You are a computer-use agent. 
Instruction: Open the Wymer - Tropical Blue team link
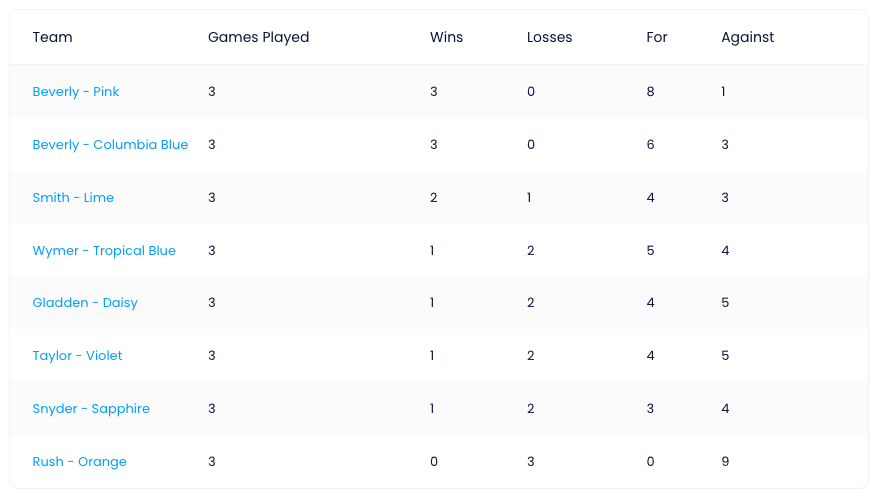click(104, 250)
